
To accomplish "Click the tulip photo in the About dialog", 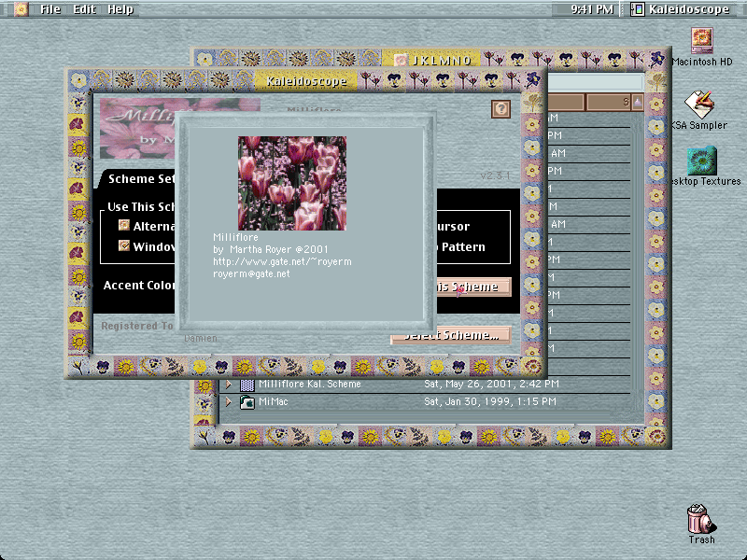I will point(292,183).
